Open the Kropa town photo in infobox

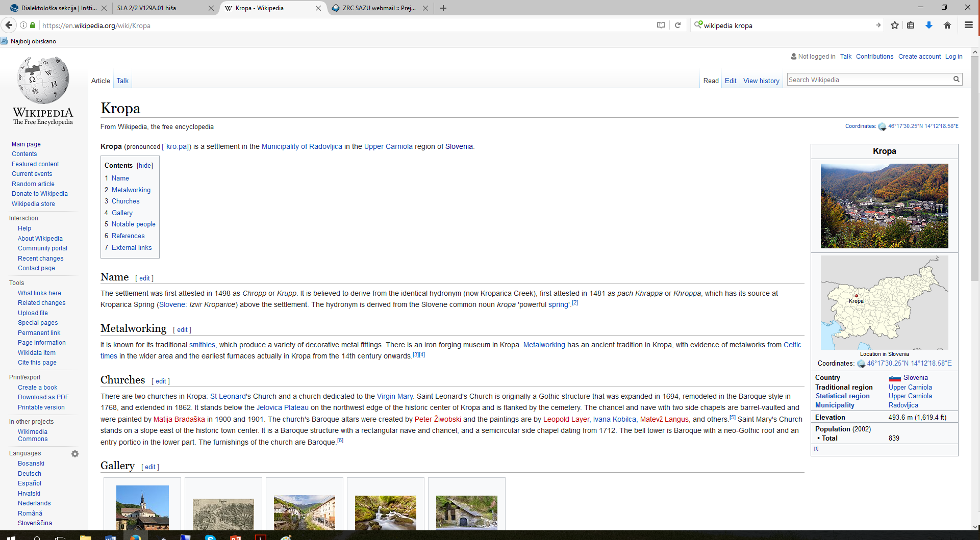tap(884, 206)
